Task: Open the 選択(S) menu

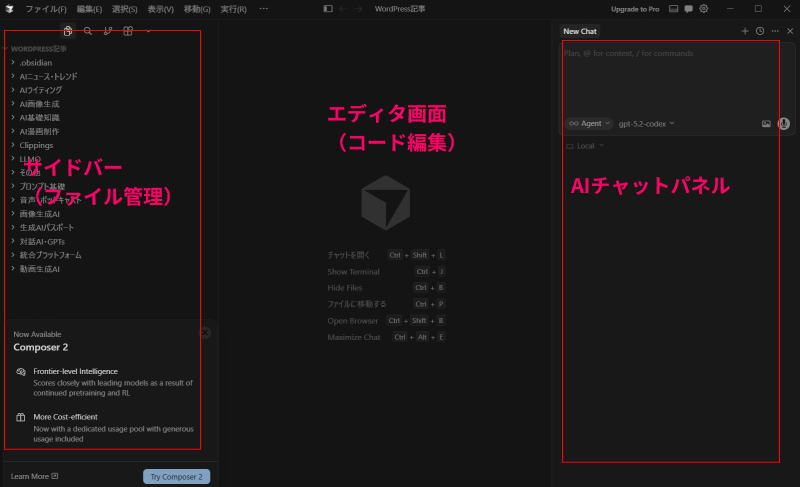Action: [x=124, y=9]
